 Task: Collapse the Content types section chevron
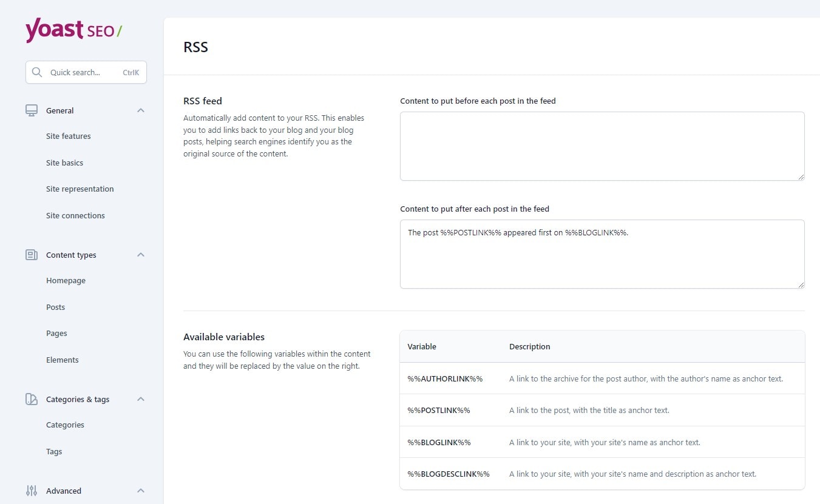(x=141, y=255)
